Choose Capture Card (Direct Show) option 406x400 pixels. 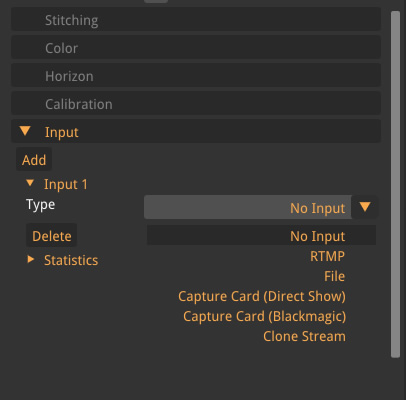[x=262, y=296]
